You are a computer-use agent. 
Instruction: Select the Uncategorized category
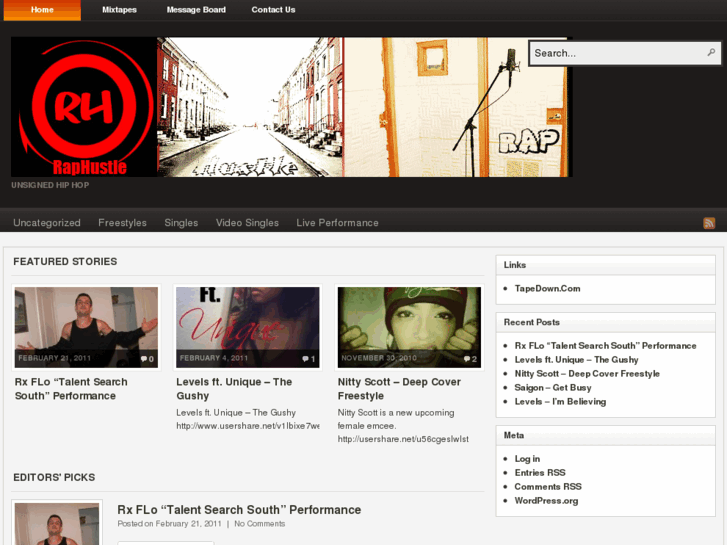pos(47,223)
